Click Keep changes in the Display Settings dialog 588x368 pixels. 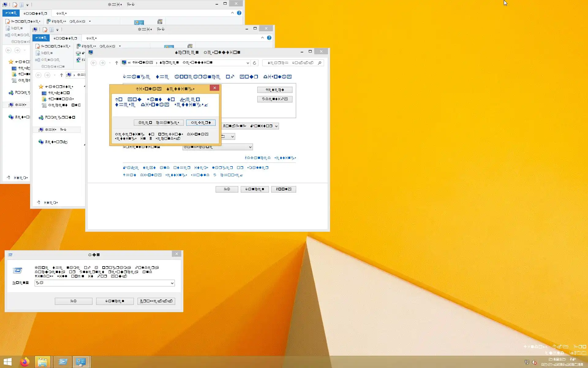[159, 123]
